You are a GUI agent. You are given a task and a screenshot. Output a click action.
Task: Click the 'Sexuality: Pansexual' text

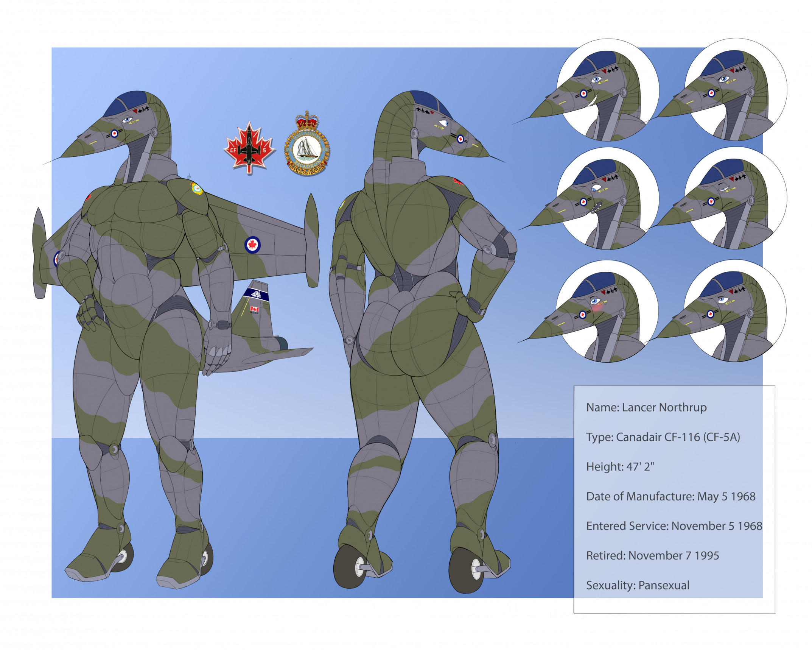638,585
